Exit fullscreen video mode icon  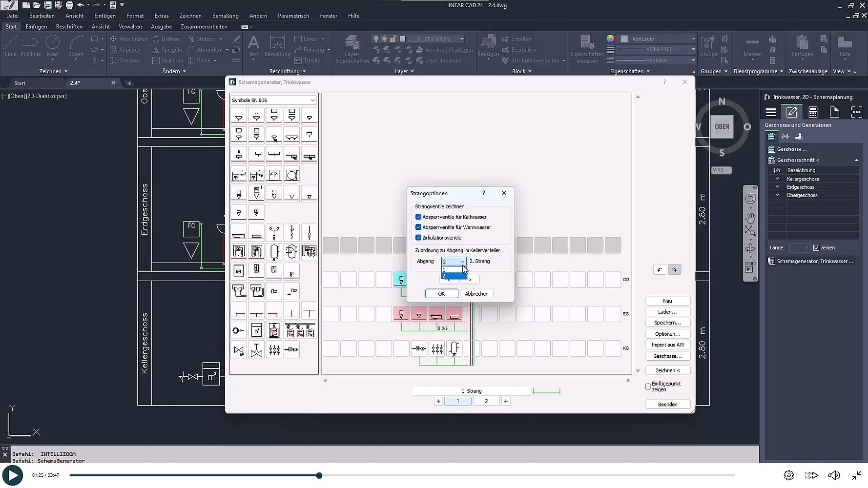click(x=857, y=475)
